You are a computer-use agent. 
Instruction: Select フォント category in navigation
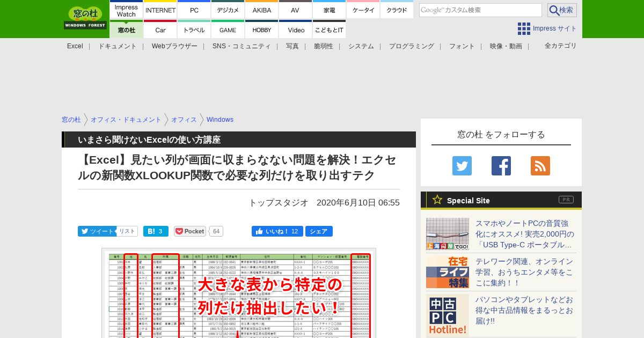pos(462,46)
